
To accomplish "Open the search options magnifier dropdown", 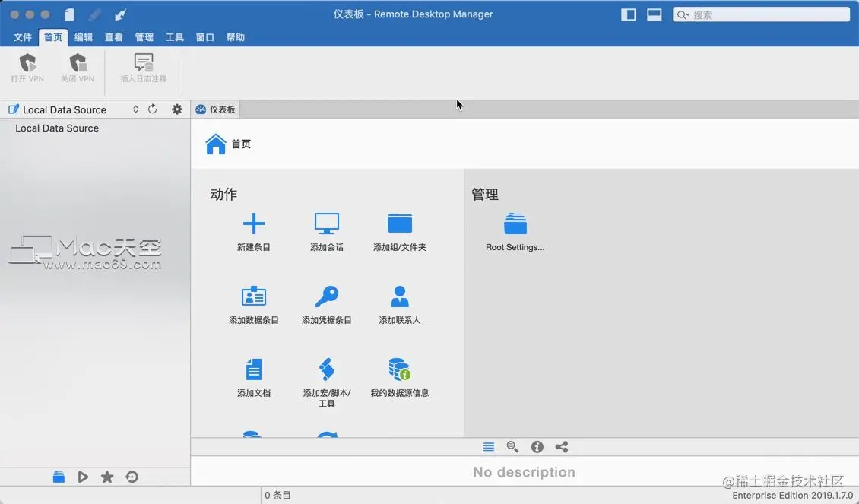I will tap(683, 14).
